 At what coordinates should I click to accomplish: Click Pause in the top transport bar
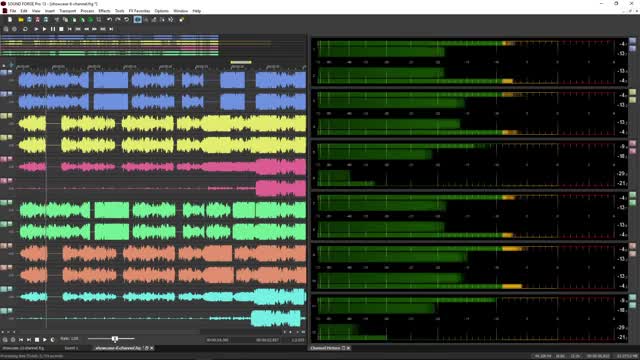[53, 29]
